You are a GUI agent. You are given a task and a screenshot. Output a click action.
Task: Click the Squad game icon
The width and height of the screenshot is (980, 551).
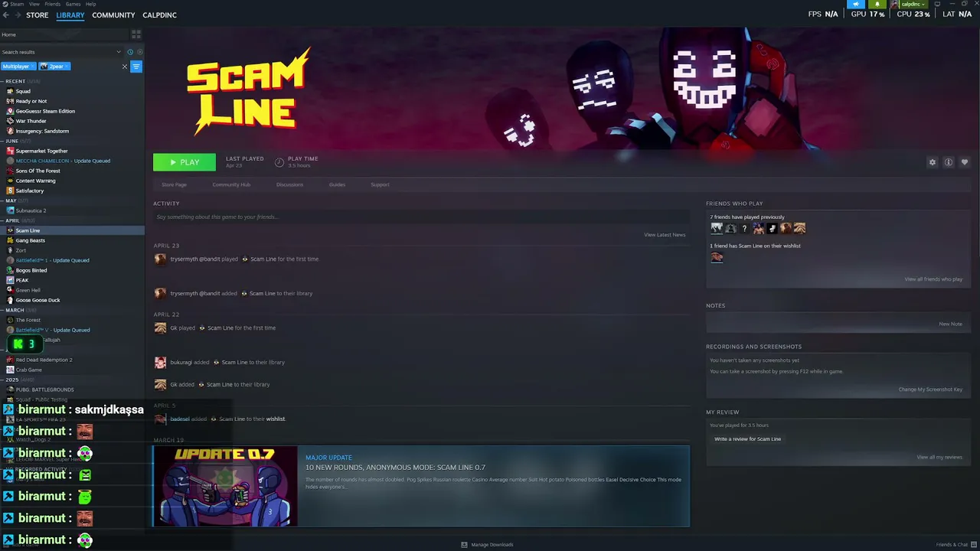(x=10, y=91)
